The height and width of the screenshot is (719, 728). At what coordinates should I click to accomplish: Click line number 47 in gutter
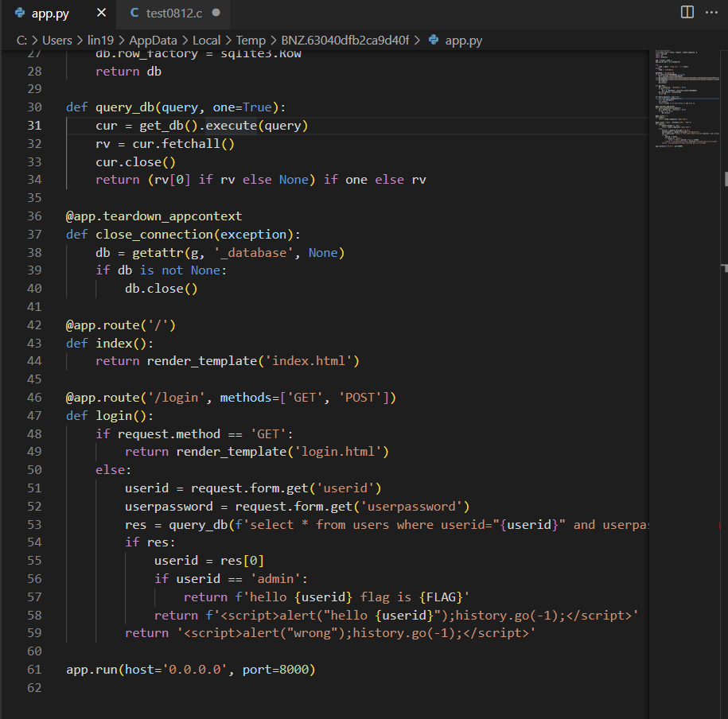point(34,415)
